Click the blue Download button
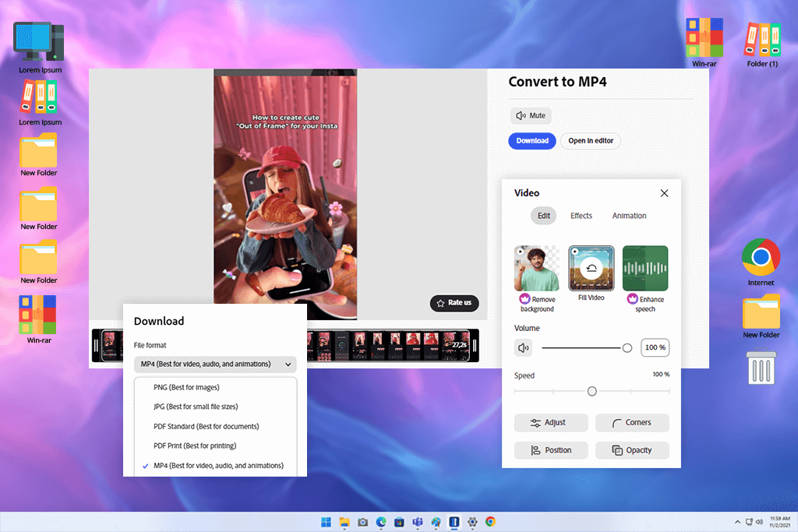This screenshot has width=798, height=532. (531, 141)
